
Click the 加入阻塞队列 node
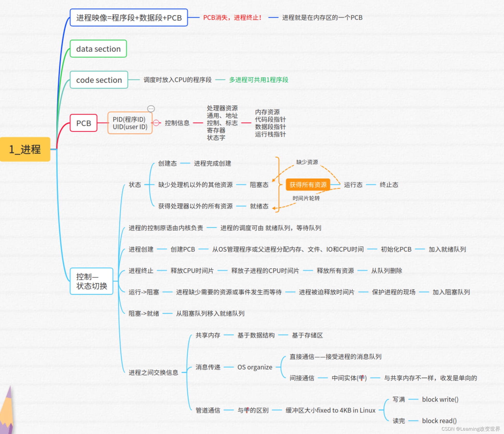click(x=451, y=292)
